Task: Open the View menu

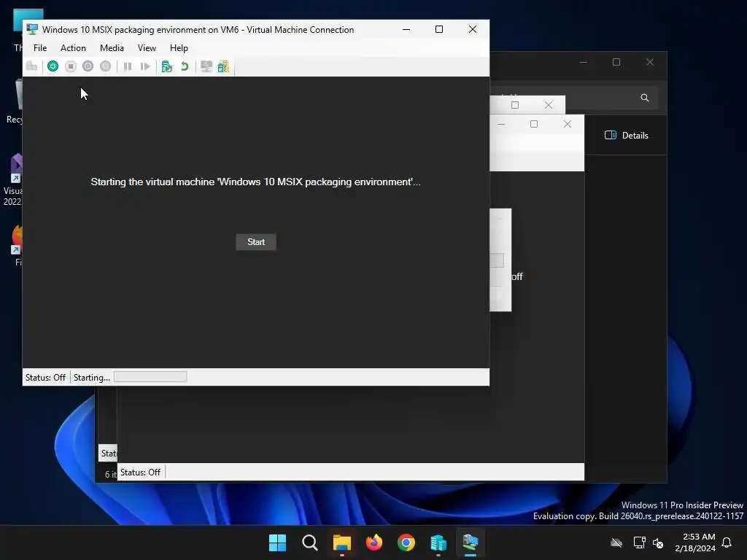Action: pyautogui.click(x=147, y=48)
